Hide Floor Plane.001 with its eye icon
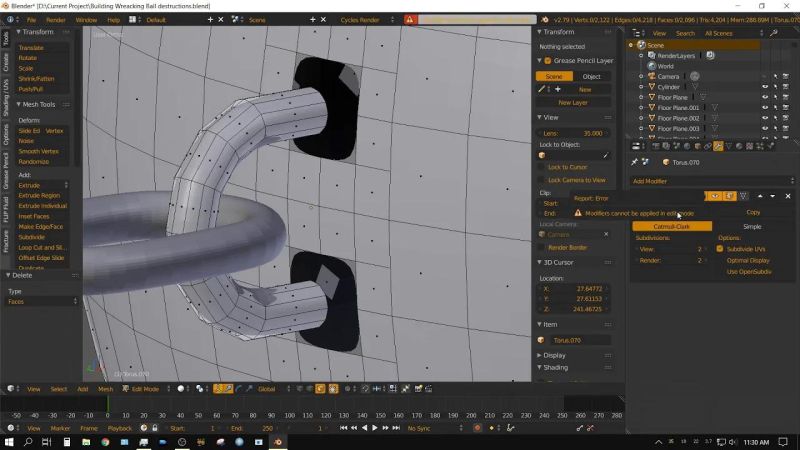This screenshot has height=450, width=800. point(765,108)
